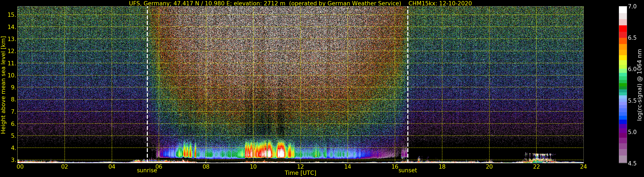Click the height axis tick '14.'

12,27
